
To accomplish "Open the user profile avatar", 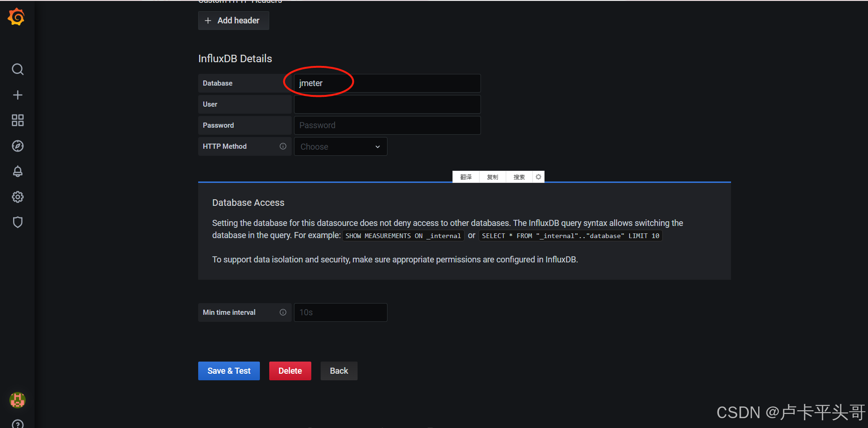I will point(18,400).
